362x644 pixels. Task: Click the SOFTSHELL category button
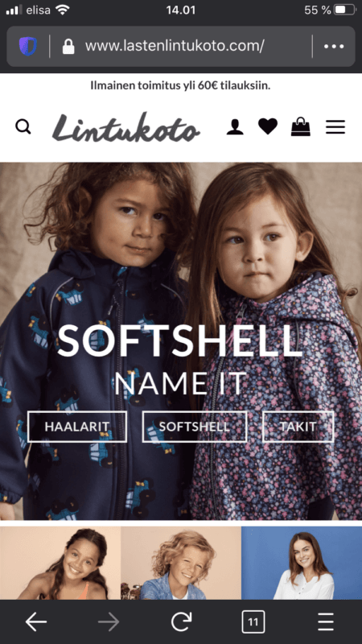pos(195,427)
